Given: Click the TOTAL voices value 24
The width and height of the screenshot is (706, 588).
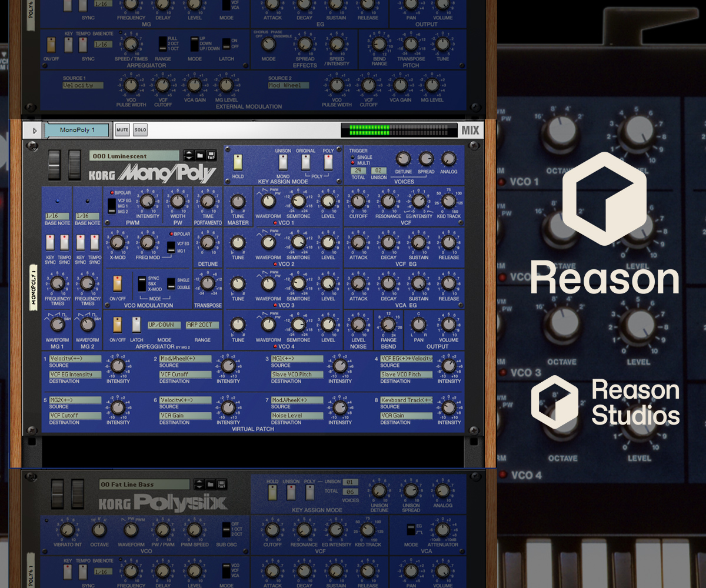Looking at the screenshot, I should [358, 171].
